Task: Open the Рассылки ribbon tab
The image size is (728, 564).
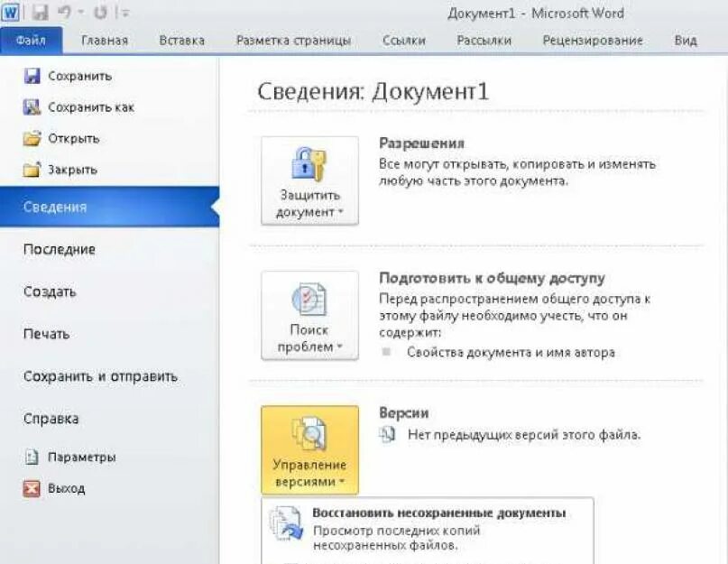Action: click(484, 41)
